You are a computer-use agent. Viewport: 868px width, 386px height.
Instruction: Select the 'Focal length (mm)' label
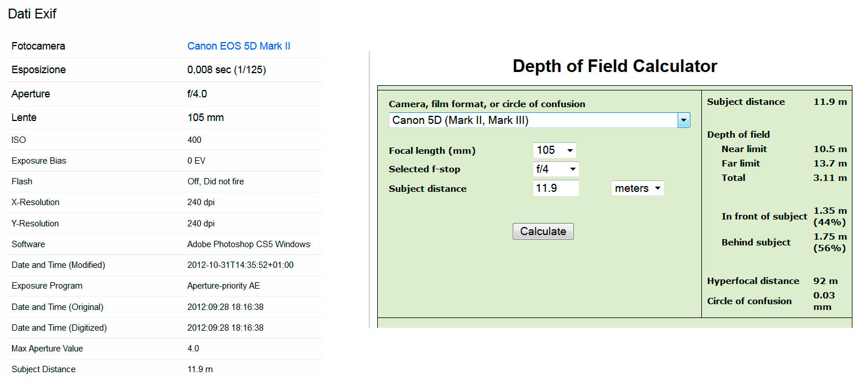(432, 151)
